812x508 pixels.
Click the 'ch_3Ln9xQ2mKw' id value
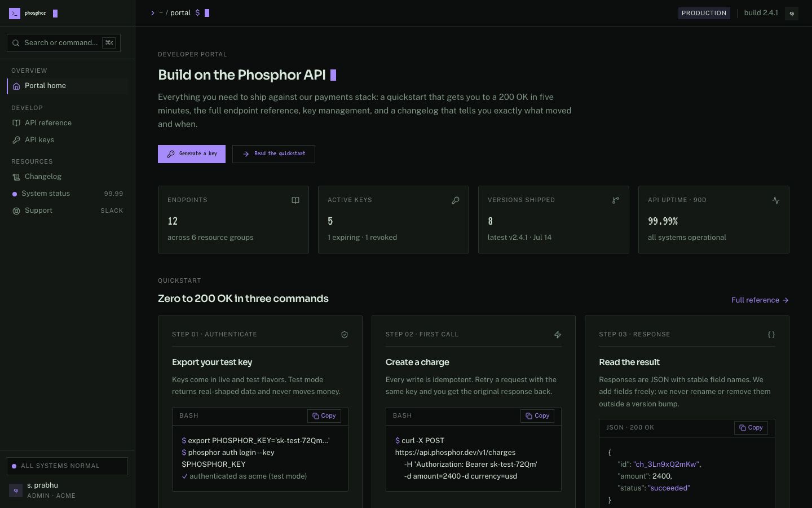666,465
